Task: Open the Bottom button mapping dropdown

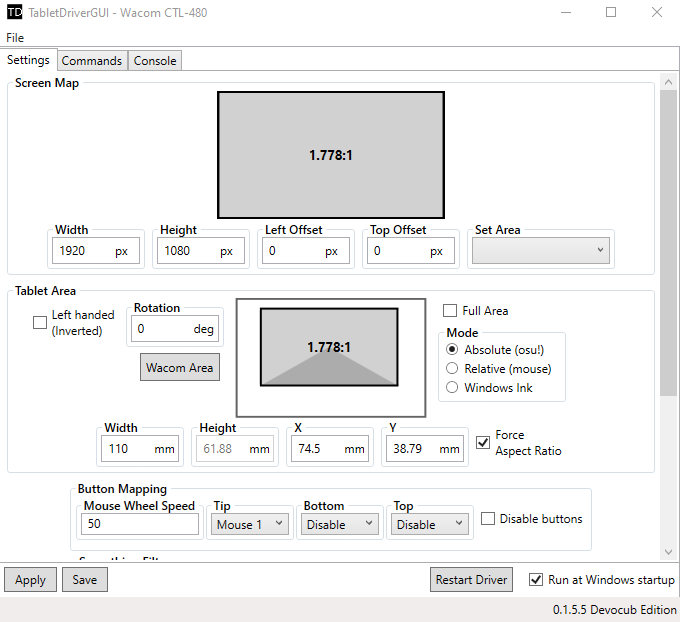Action: coord(340,524)
